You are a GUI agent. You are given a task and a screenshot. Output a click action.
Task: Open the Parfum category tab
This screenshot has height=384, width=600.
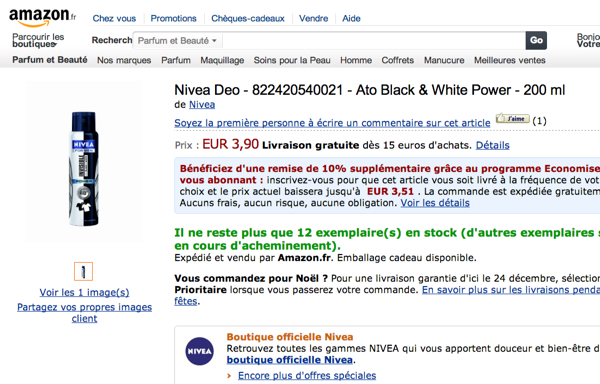click(176, 60)
